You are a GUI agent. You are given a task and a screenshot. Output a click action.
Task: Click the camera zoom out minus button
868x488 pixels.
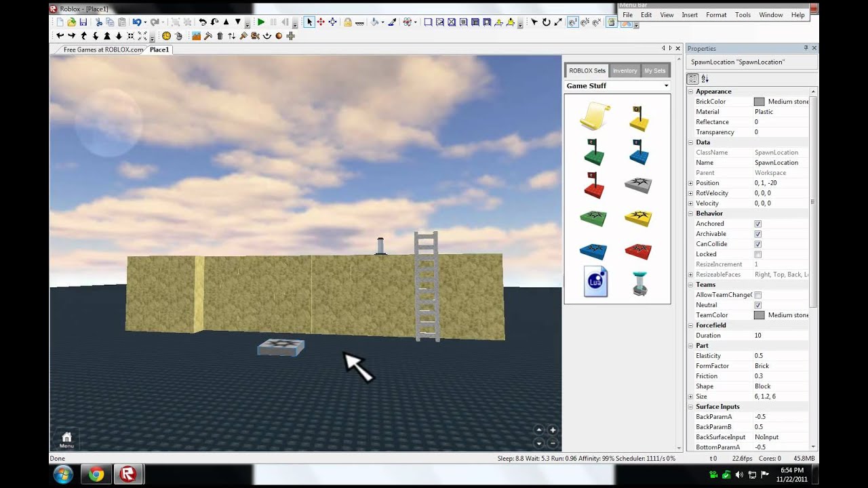coord(553,443)
